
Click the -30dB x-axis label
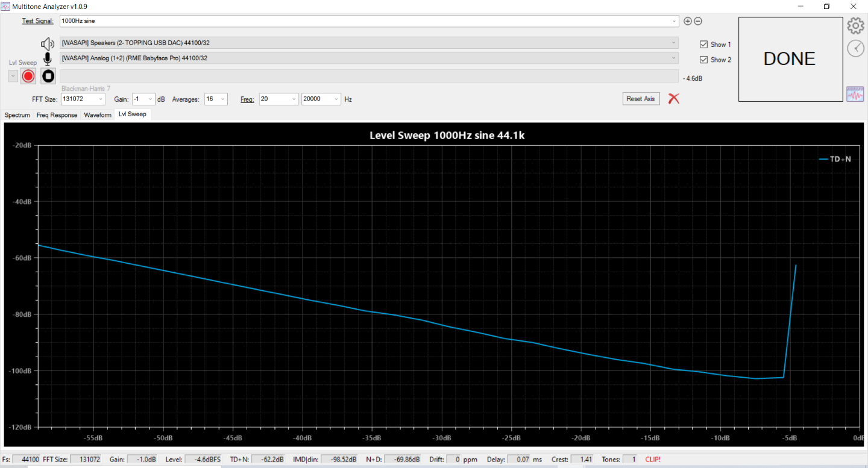click(441, 438)
